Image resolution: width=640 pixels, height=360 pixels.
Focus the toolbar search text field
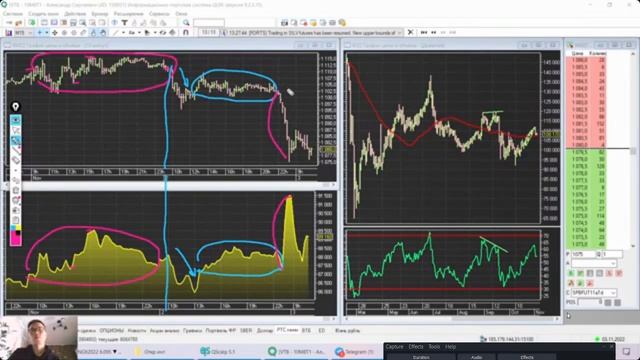pyautogui.click(x=209, y=23)
